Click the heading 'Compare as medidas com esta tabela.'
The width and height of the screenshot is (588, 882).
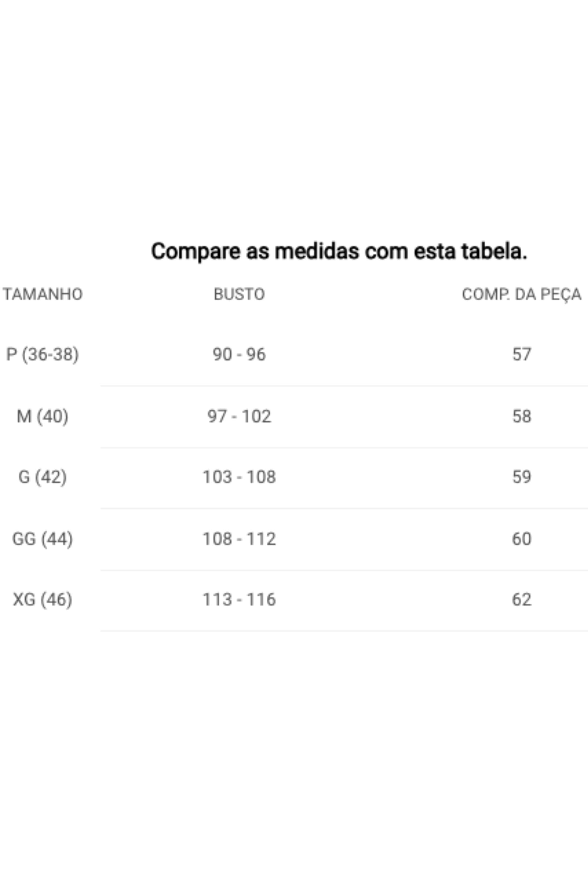click(339, 252)
